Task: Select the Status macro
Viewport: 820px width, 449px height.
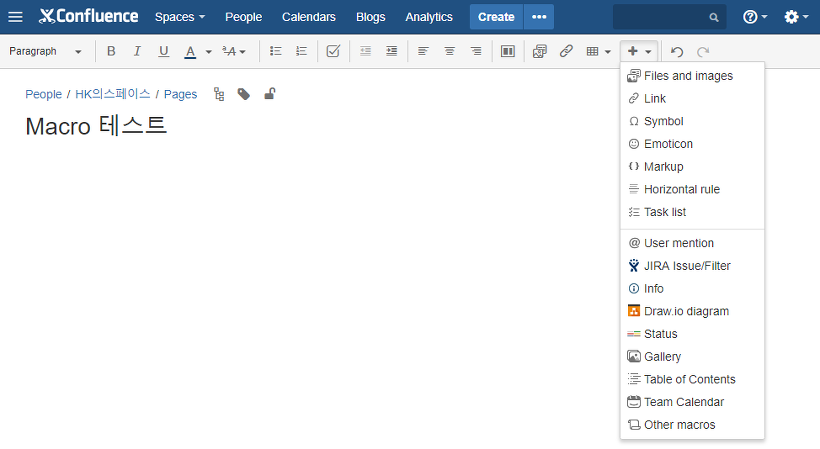Action: pyautogui.click(x=692, y=334)
